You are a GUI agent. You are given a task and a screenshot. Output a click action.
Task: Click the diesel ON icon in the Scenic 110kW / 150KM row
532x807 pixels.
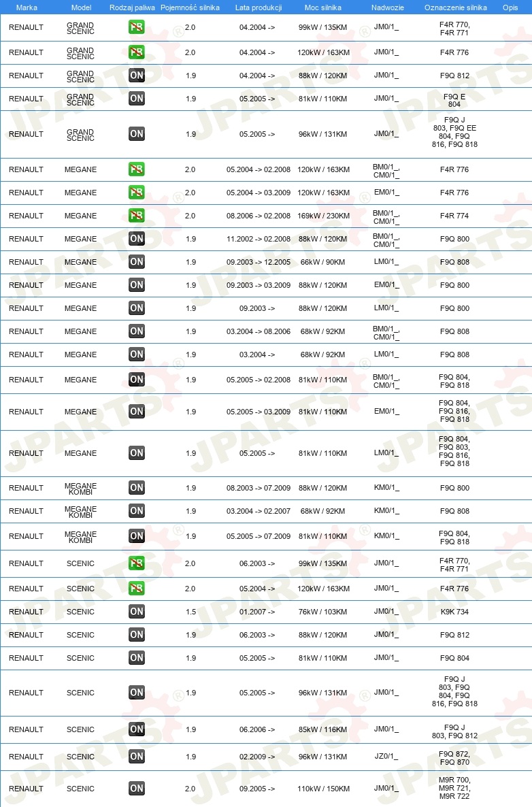point(136,789)
